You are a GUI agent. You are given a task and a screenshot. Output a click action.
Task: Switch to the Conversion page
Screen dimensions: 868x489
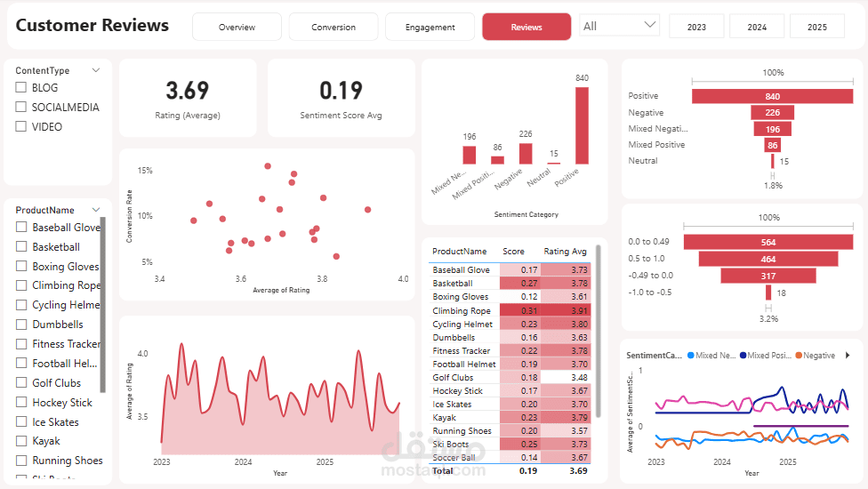pos(334,27)
